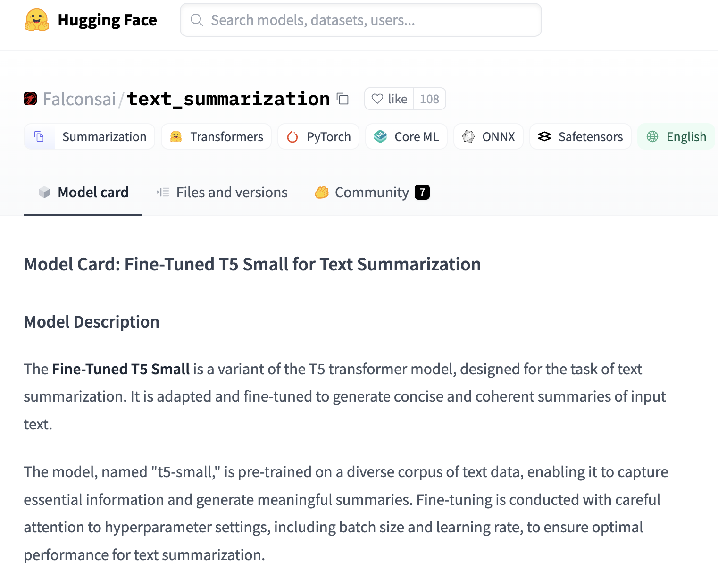
Task: Select the PyTorch framework icon
Action: tap(293, 136)
